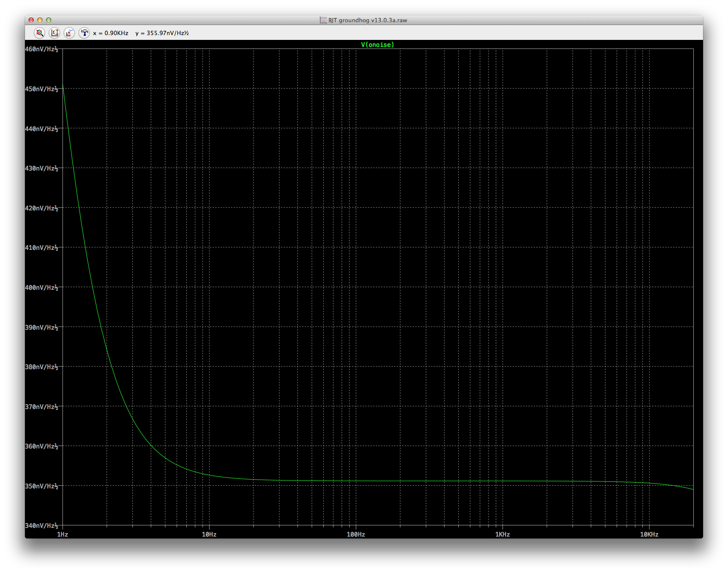Click the V(onoise) trace label
This screenshot has height=573, width=728.
pyautogui.click(x=378, y=45)
